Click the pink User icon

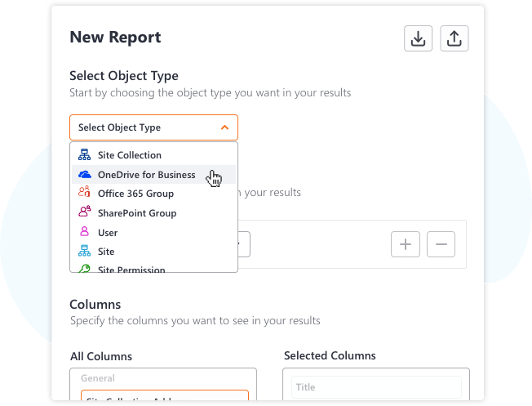pos(84,231)
